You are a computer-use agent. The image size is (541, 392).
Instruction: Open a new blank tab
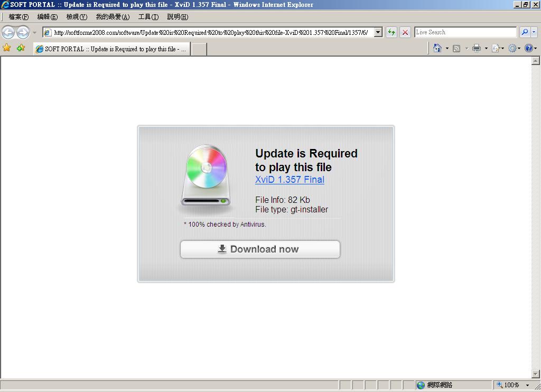coord(199,49)
